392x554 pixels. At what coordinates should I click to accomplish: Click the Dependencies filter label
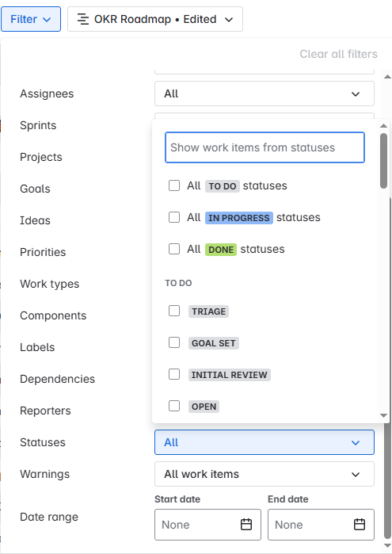(57, 379)
